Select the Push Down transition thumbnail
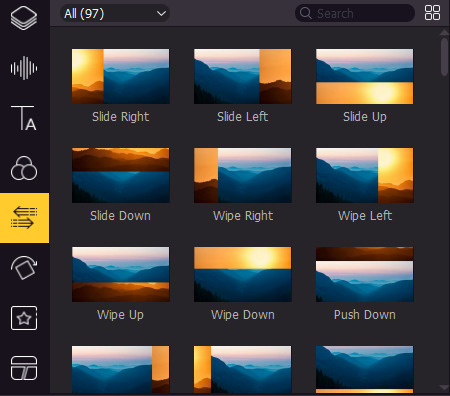 click(364, 274)
